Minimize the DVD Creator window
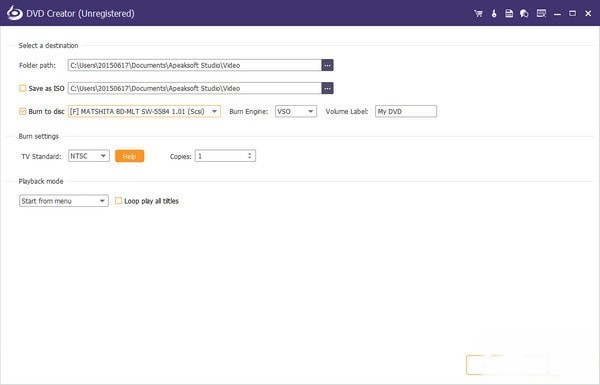The image size is (600, 385). tap(557, 14)
